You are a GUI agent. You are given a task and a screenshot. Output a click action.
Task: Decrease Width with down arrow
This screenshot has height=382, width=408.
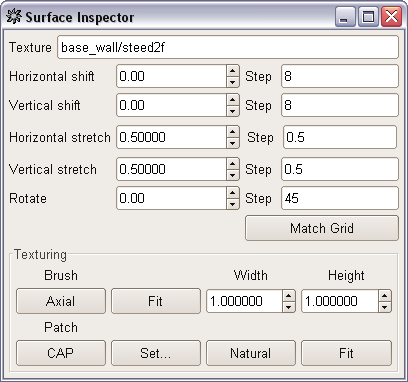point(289,307)
